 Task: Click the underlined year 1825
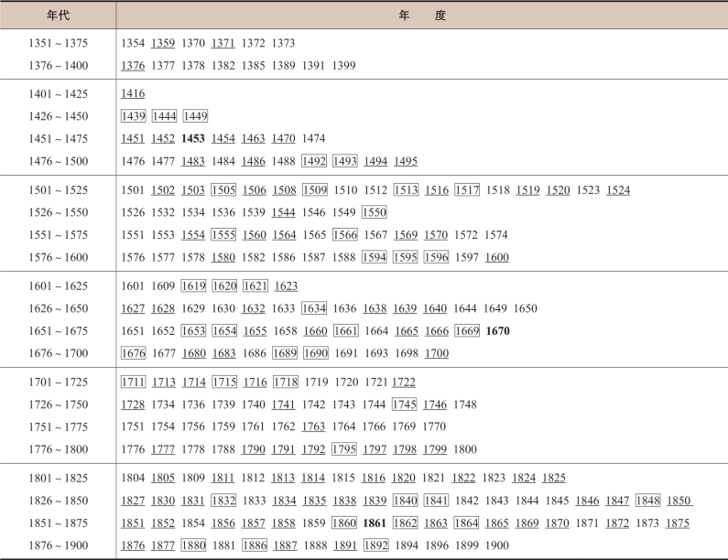554,479
